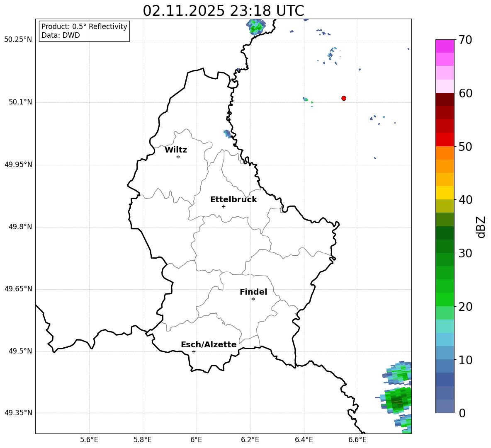Pick the magenta swatch at top of colorbar

[x=445, y=46]
